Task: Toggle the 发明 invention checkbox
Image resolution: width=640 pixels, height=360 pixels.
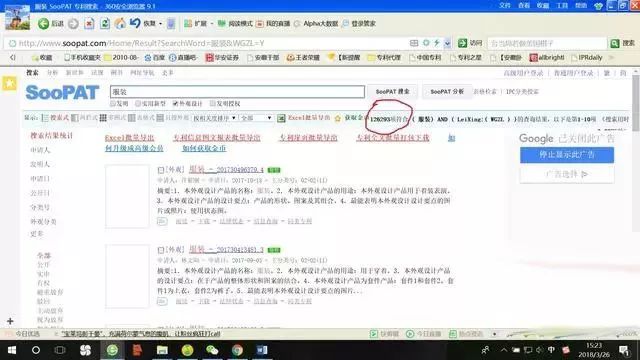Action: (113, 104)
